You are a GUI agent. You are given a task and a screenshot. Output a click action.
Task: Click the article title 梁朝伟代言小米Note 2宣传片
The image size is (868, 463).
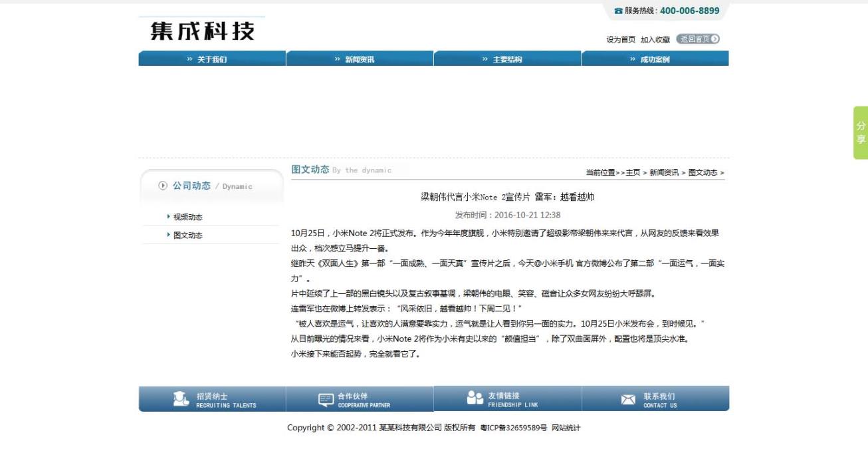click(x=508, y=197)
